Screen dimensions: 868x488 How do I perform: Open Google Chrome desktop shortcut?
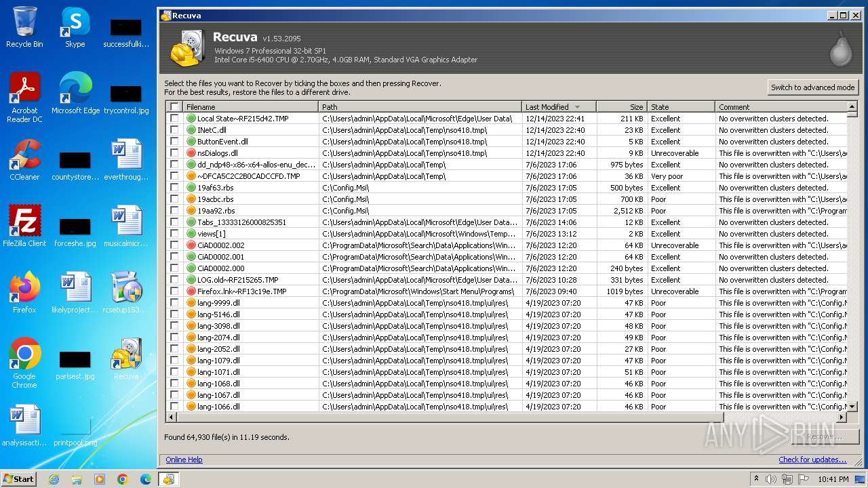point(24,363)
